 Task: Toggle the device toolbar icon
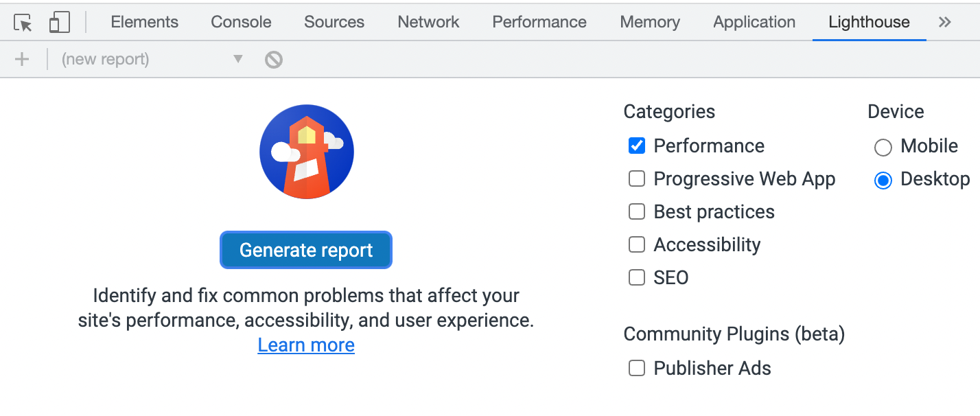(60, 23)
